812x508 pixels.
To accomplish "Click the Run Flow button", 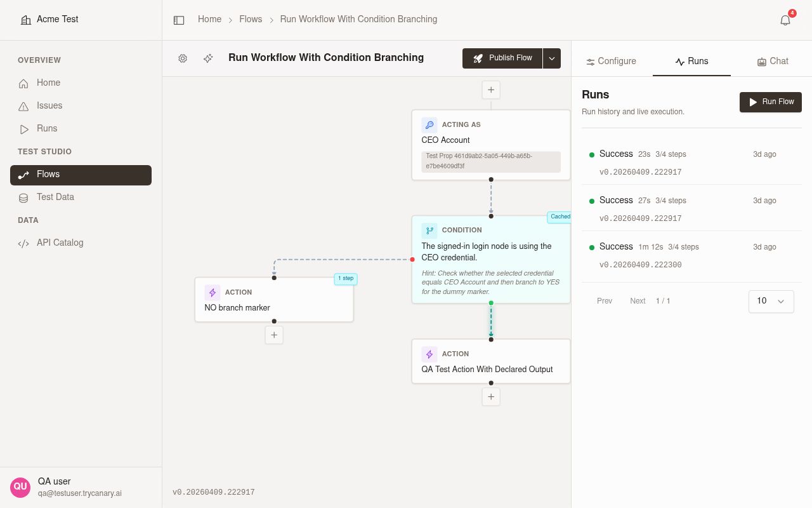I will [x=771, y=102].
